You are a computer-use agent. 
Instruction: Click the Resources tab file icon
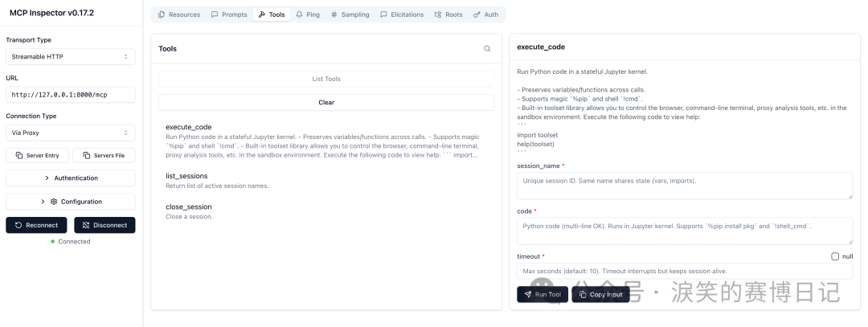point(162,15)
